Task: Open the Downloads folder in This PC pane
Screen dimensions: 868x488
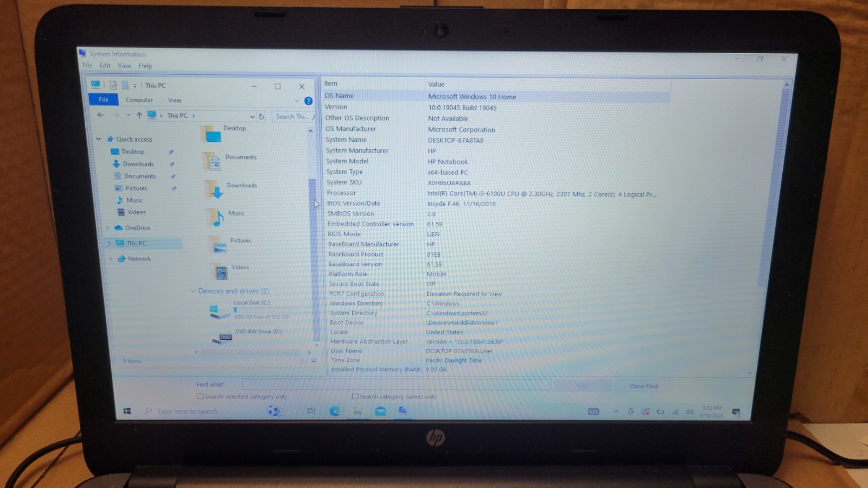Action: point(214,189)
